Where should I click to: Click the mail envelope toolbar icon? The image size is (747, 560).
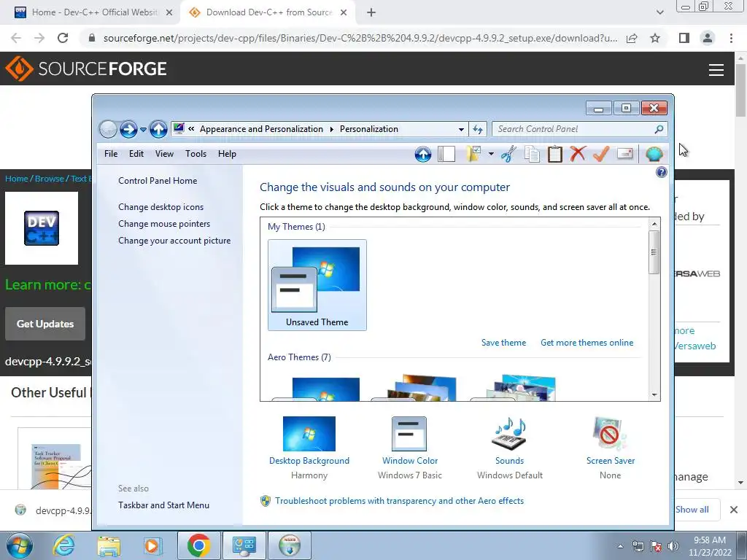click(x=624, y=153)
